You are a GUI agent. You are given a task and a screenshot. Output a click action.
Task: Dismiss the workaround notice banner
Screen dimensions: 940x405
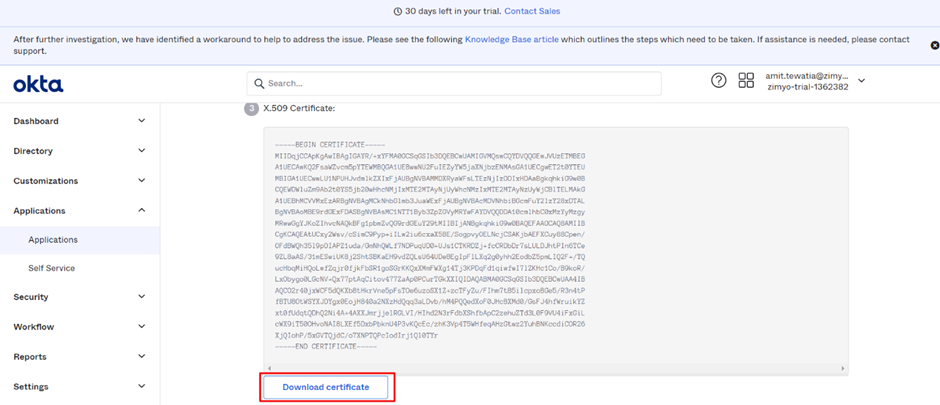[934, 46]
